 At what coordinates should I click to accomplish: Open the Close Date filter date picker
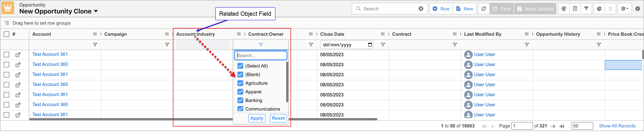coord(370,45)
